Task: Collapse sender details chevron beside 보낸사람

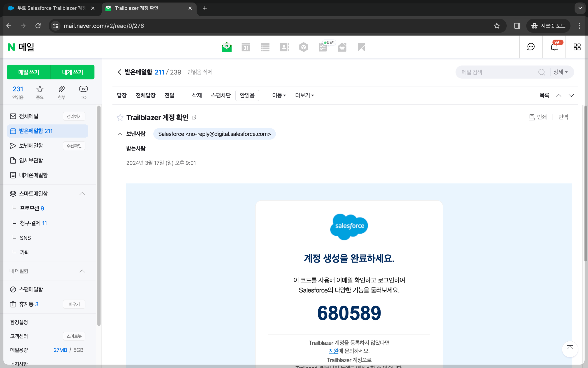Action: (120, 134)
